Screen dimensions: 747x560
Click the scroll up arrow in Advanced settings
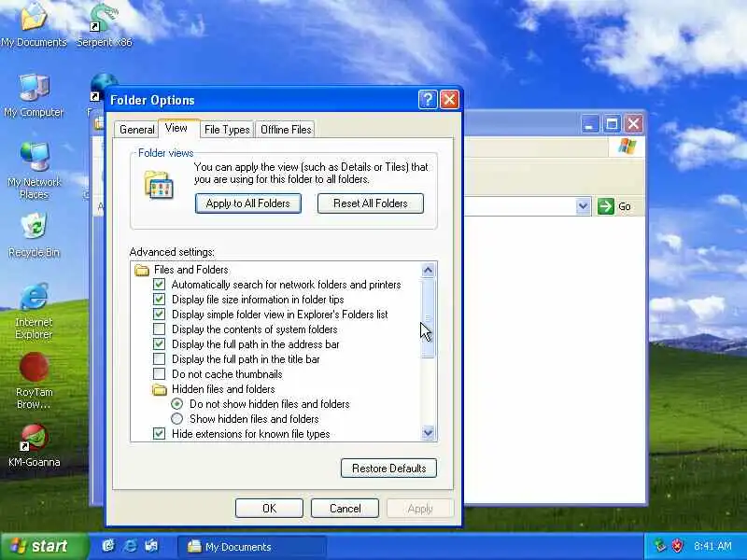click(428, 271)
